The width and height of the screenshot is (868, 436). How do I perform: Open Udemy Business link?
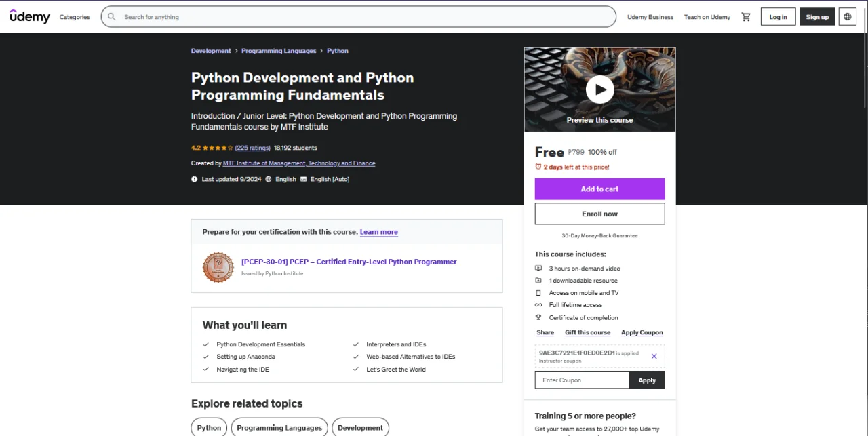point(650,17)
